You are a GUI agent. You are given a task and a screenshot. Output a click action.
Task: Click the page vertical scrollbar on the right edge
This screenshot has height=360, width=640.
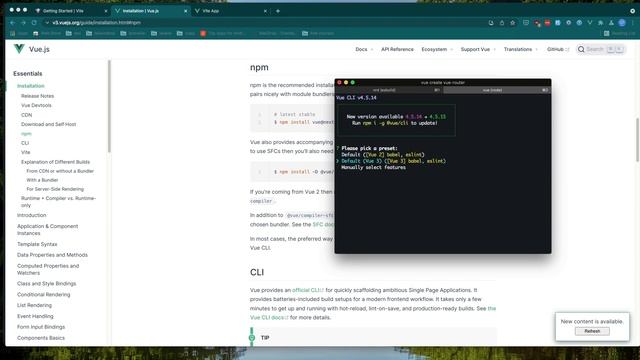[638, 140]
